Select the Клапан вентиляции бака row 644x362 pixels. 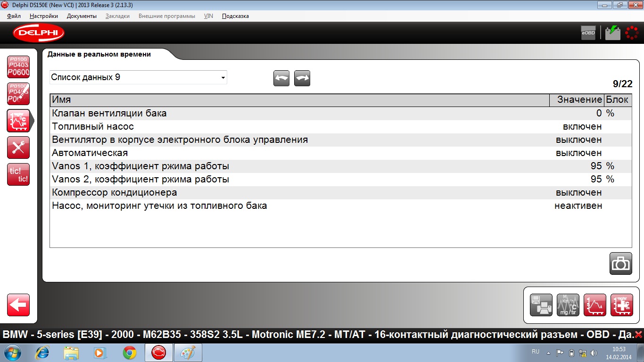340,113
